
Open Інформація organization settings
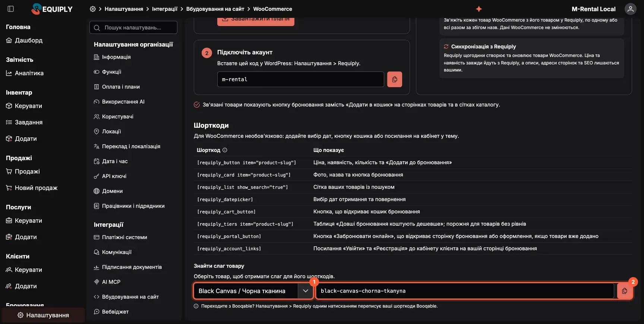click(112, 57)
